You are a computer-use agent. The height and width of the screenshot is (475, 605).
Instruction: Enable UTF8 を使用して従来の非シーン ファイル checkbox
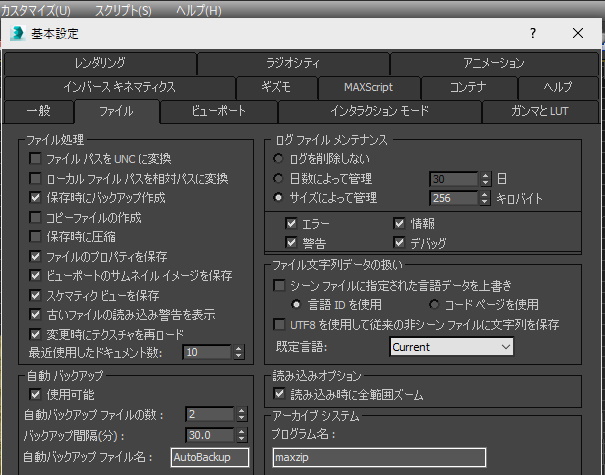[279, 325]
